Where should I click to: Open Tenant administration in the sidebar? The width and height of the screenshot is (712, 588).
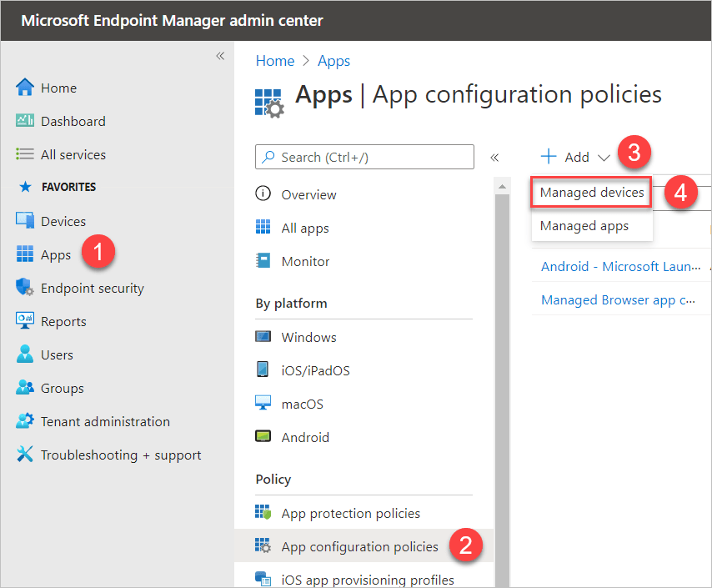[105, 422]
